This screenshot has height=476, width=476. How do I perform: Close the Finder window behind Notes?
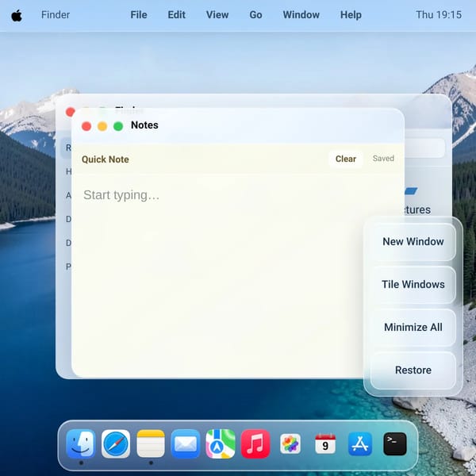[70, 112]
